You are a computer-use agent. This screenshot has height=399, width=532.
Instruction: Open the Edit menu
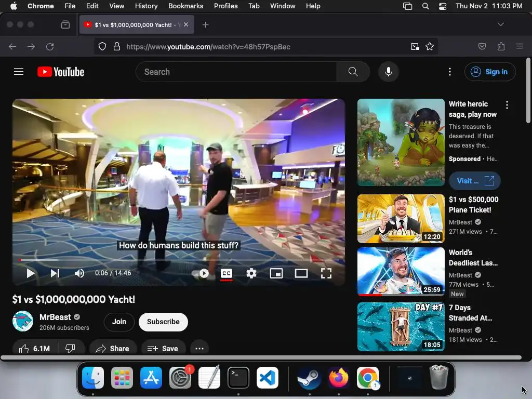point(92,6)
